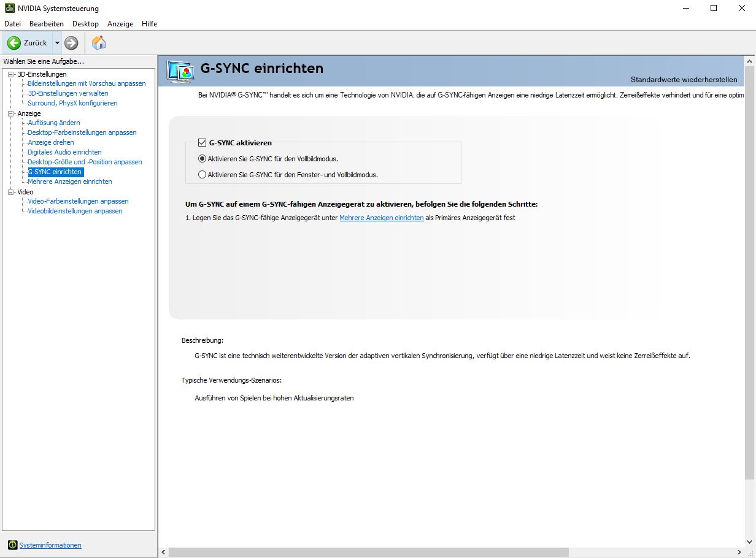Click the green Zurück back arrow icon
The image size is (756, 558).
[x=14, y=43]
